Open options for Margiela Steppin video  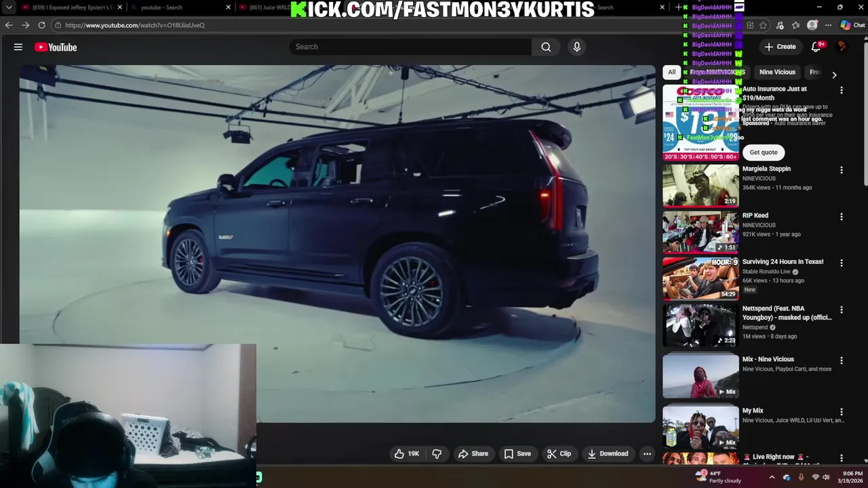pos(842,170)
